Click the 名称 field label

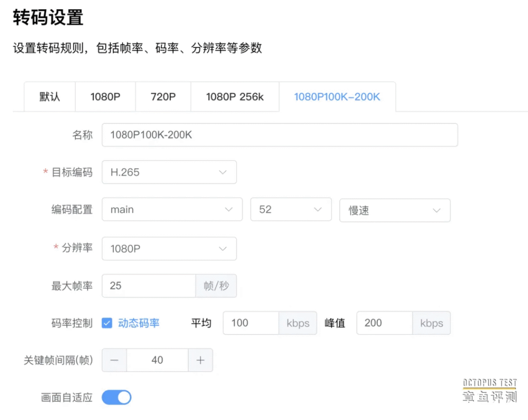82,135
